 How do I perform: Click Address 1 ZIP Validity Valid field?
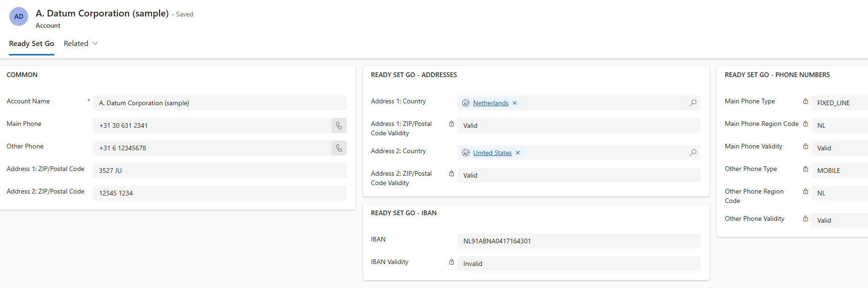pos(579,125)
